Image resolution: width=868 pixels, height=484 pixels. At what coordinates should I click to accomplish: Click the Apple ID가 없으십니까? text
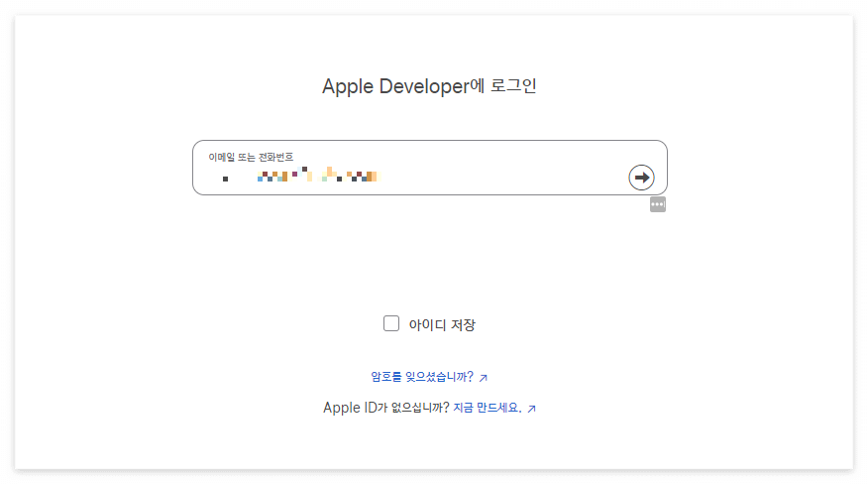[385, 408]
